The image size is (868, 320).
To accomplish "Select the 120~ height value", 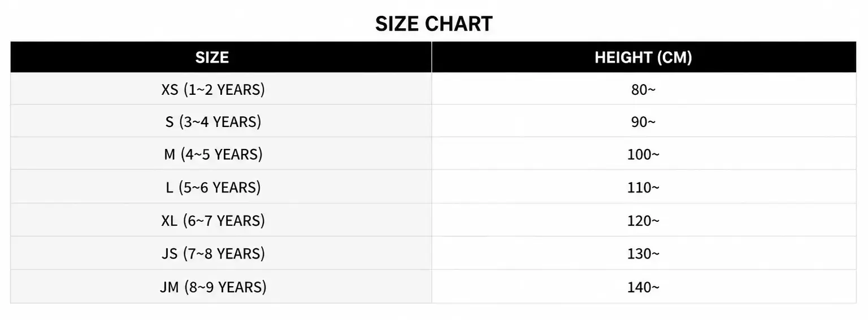I will point(643,220).
